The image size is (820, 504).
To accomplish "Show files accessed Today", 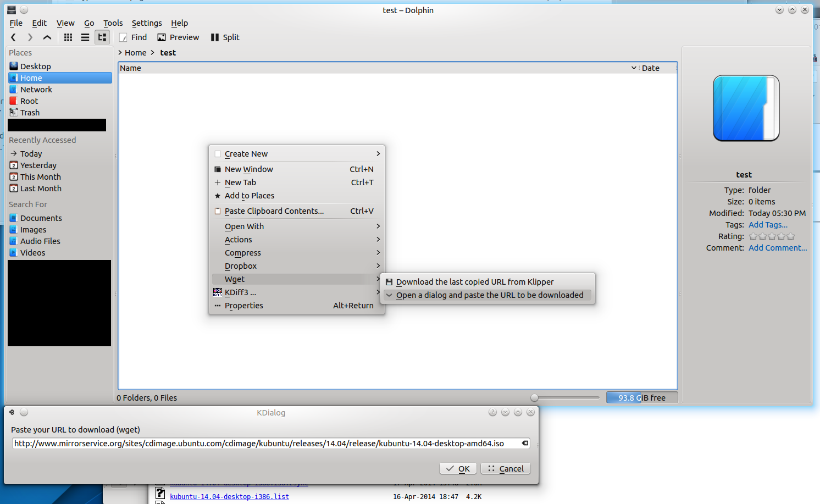I will point(60,153).
